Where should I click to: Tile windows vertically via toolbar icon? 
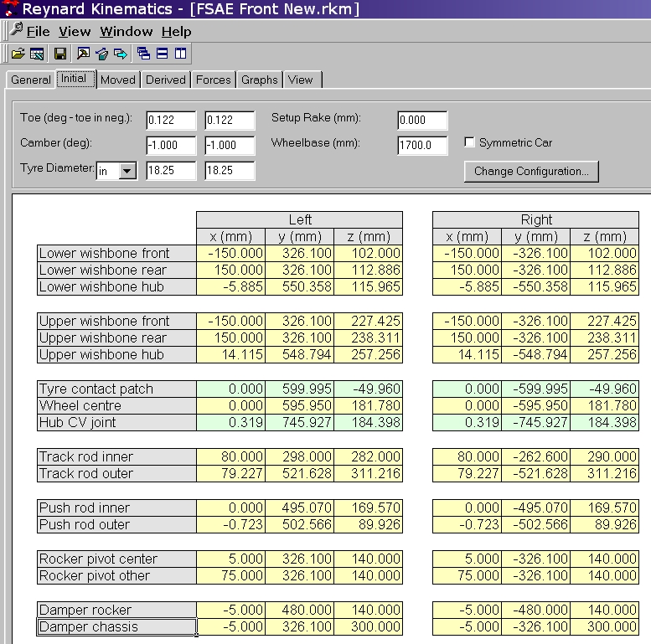(180, 54)
